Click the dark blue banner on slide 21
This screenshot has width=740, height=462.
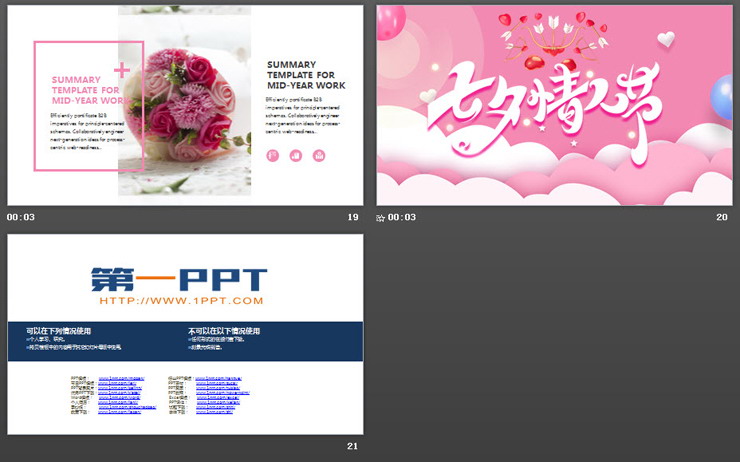pos(185,342)
